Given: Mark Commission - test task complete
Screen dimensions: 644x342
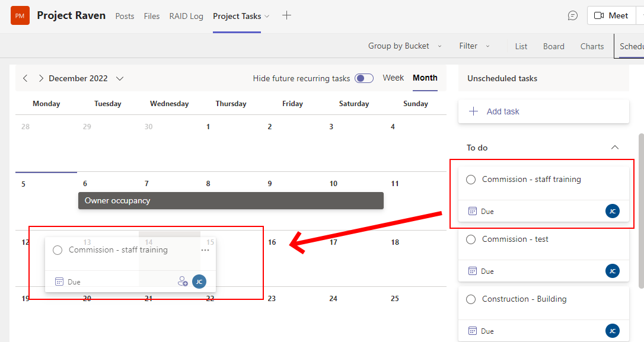Looking at the screenshot, I should coord(471,239).
